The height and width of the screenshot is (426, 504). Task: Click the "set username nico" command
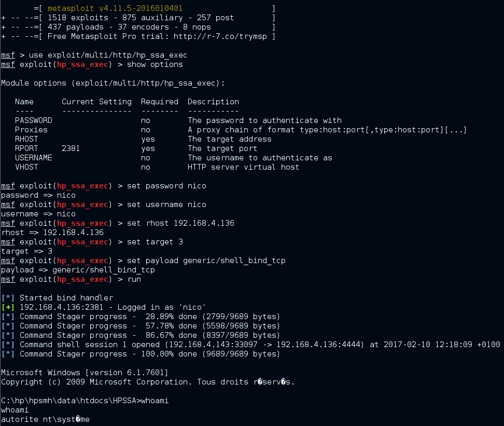(x=166, y=204)
